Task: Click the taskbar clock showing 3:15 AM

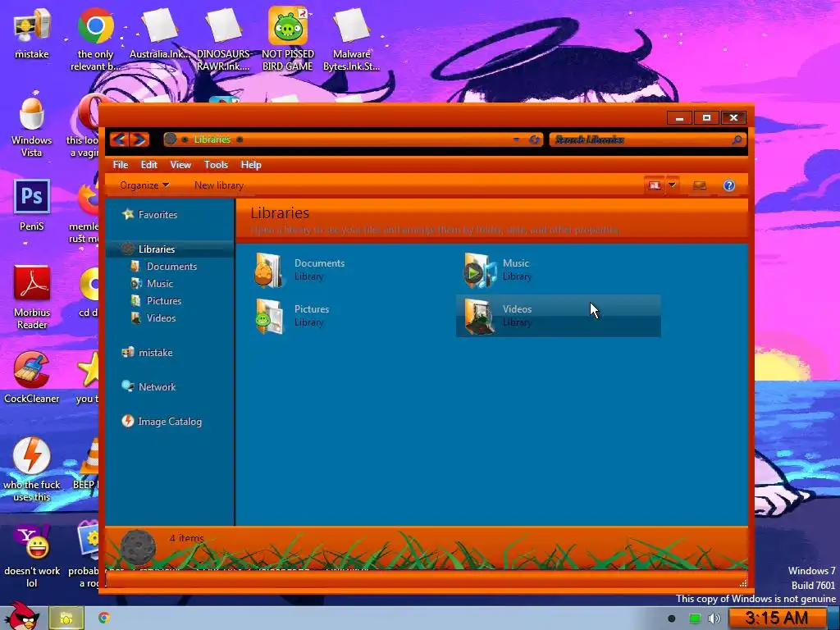Action: [776, 619]
